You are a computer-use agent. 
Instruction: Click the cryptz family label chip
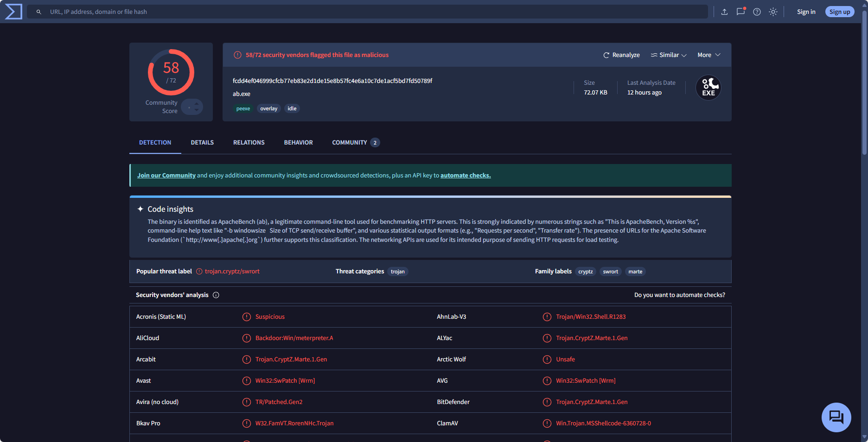586,272
